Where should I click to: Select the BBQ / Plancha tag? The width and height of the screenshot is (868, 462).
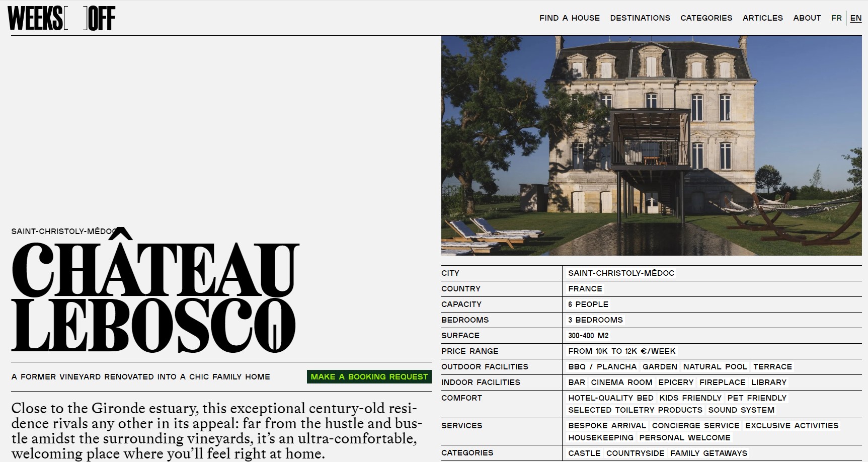pos(602,367)
